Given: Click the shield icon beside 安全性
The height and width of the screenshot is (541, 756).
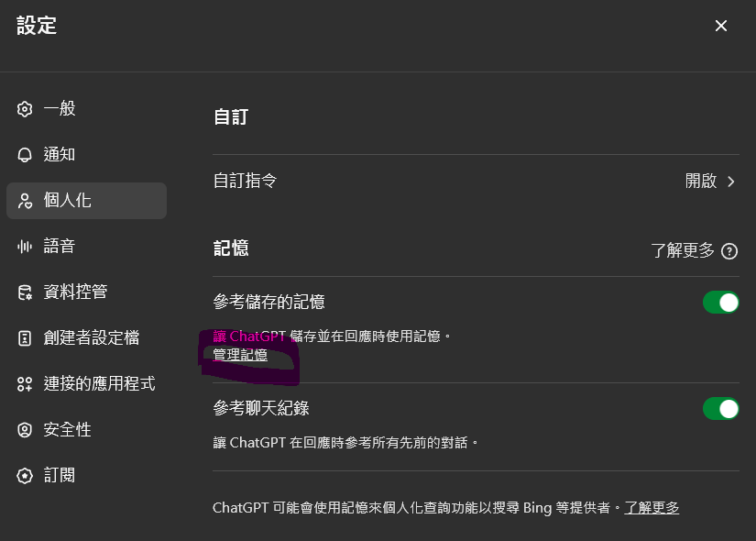Looking at the screenshot, I should coord(25,430).
